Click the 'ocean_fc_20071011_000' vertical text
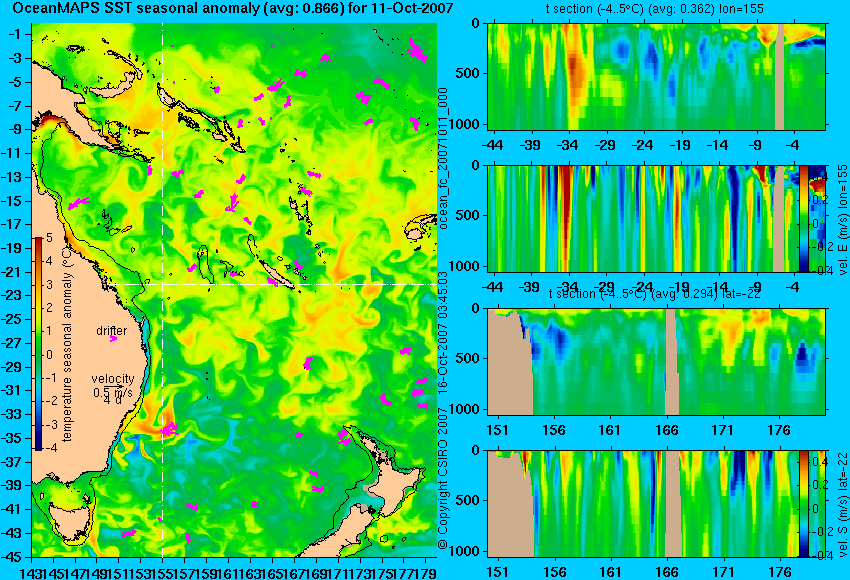Screen dimensions: 850x580 coord(443,158)
